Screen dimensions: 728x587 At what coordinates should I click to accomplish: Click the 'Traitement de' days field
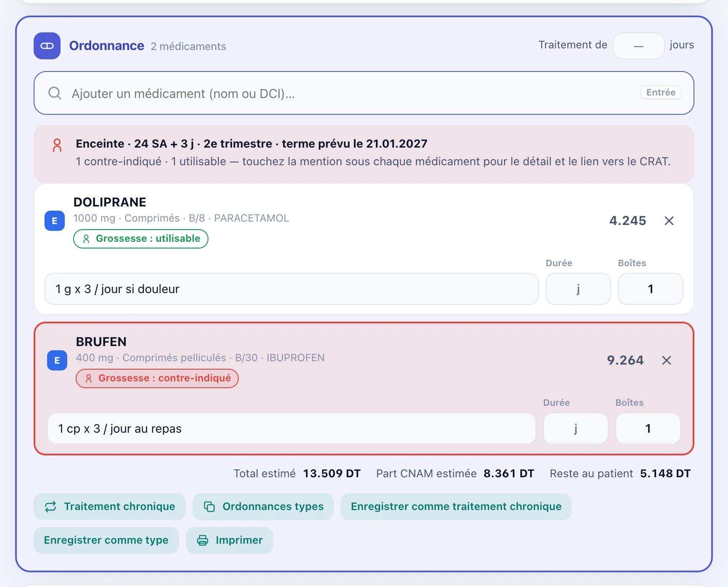click(639, 46)
